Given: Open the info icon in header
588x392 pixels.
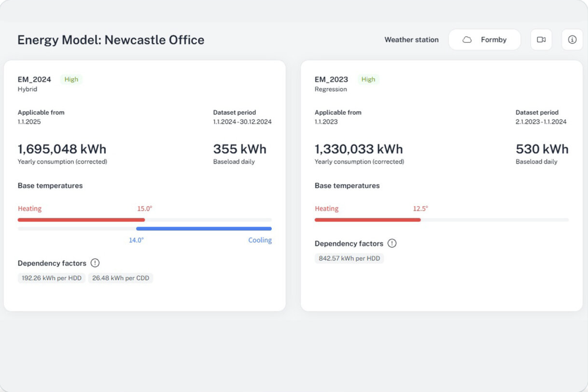Looking at the screenshot, I should 572,40.
